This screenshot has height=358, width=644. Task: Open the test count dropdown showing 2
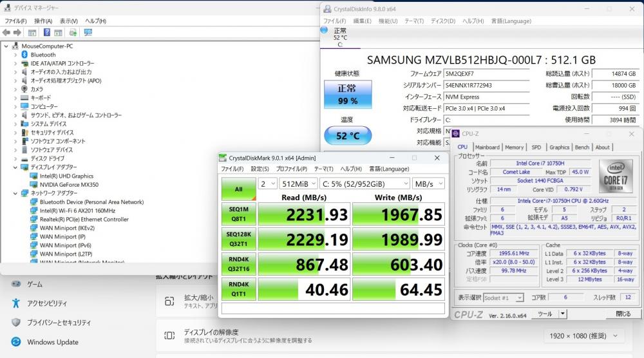coord(267,184)
